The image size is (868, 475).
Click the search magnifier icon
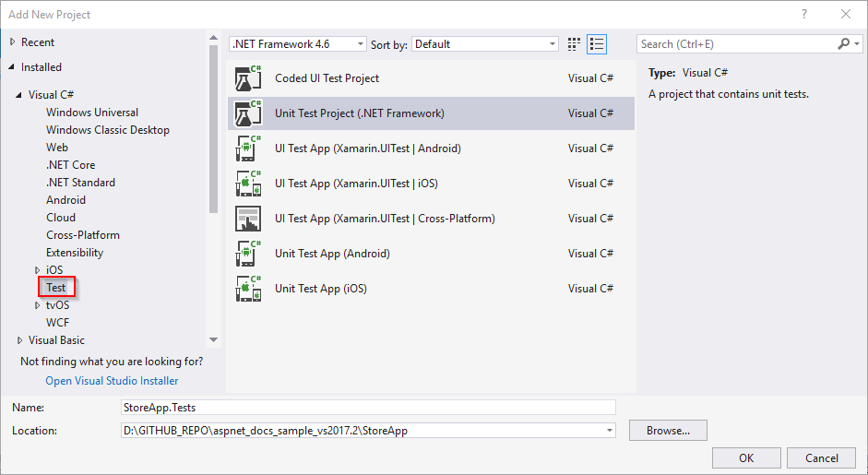(844, 44)
